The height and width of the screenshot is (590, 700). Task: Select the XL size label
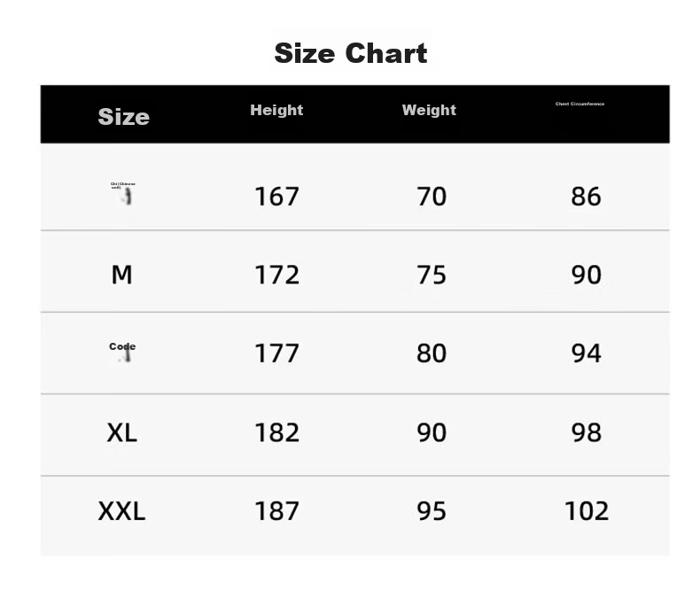(122, 432)
